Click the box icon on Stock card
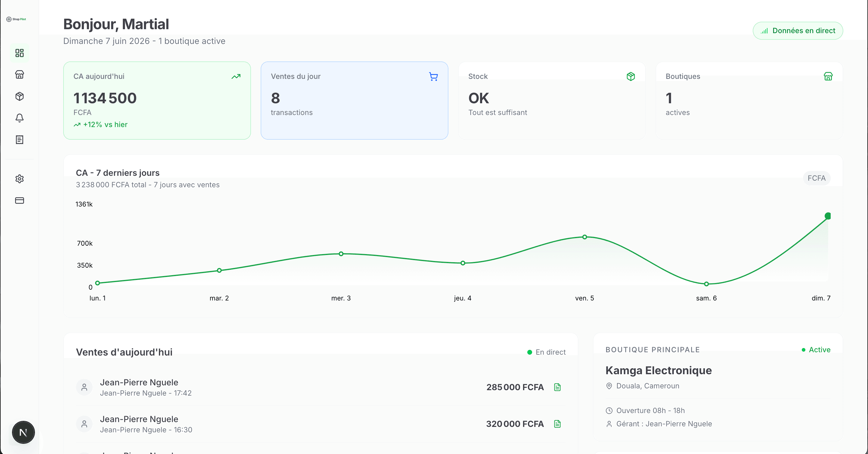Image resolution: width=868 pixels, height=454 pixels. click(x=631, y=76)
